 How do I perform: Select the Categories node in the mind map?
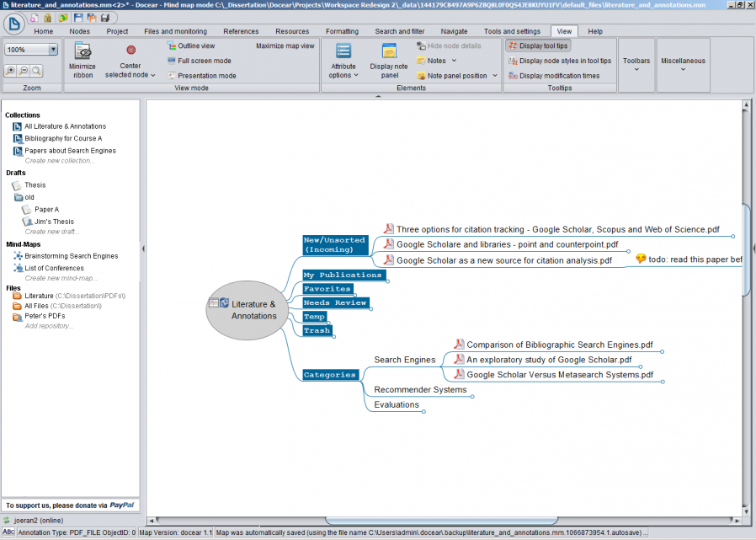(330, 375)
